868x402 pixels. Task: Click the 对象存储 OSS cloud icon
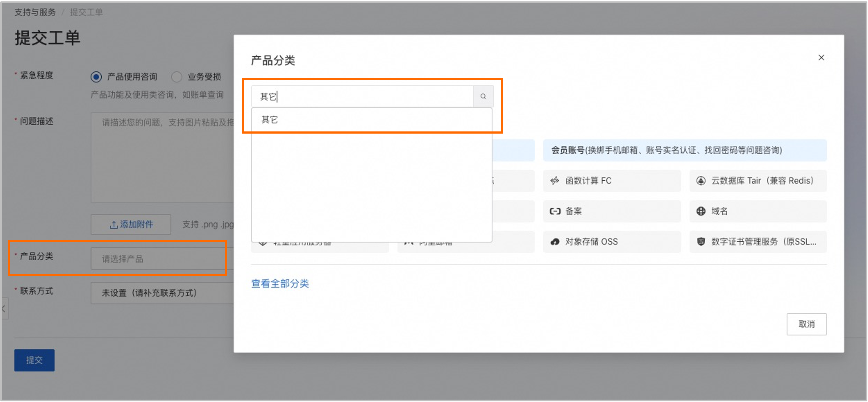[555, 242]
